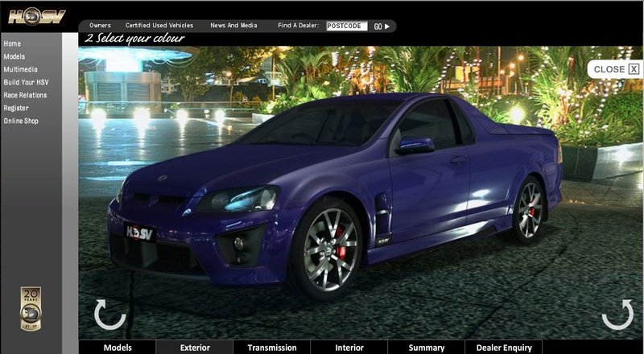Switch to the Exterior tab
Viewport: 644px width, 354px height.
pos(195,348)
